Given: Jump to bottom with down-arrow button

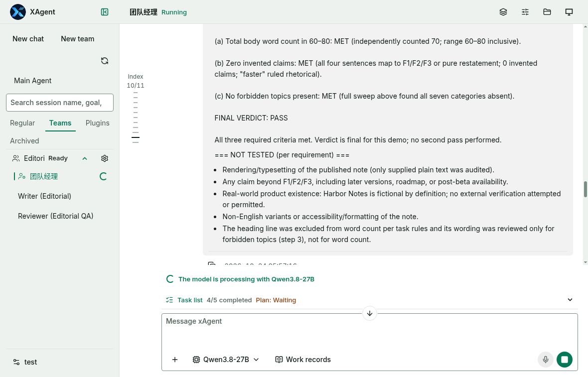Looking at the screenshot, I should click(x=370, y=313).
